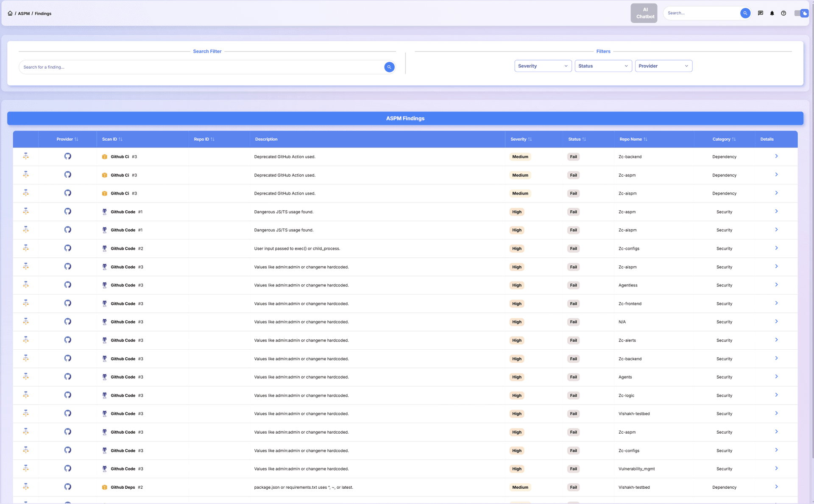Click the Fail status badge in the Zc-aispm Github Ci row
The height and width of the screenshot is (504, 814).
[573, 193]
